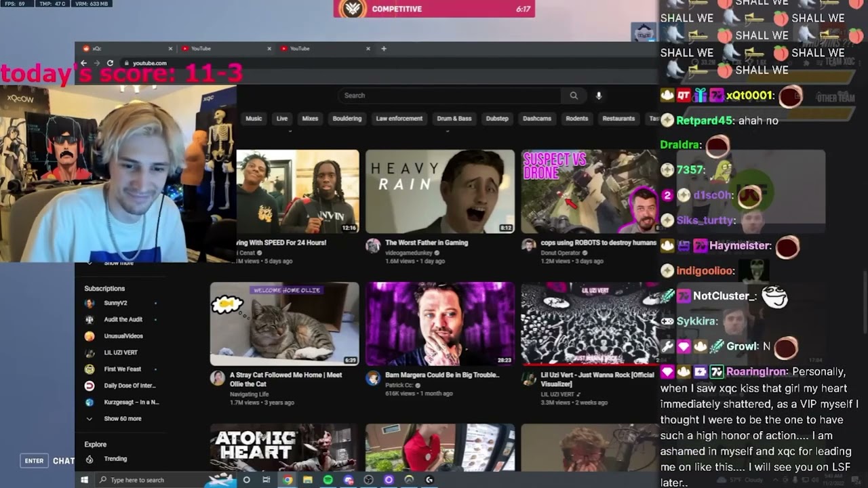Open Audit the Audit subscription

click(122, 319)
